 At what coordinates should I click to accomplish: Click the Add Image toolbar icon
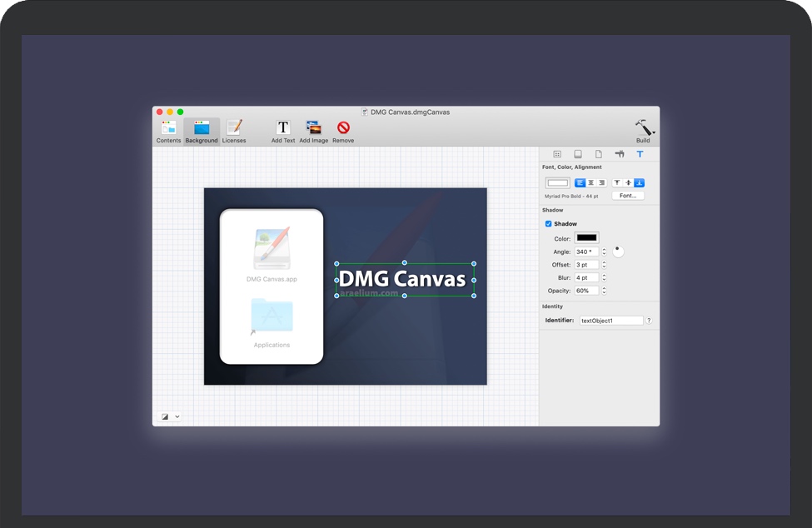click(x=313, y=128)
